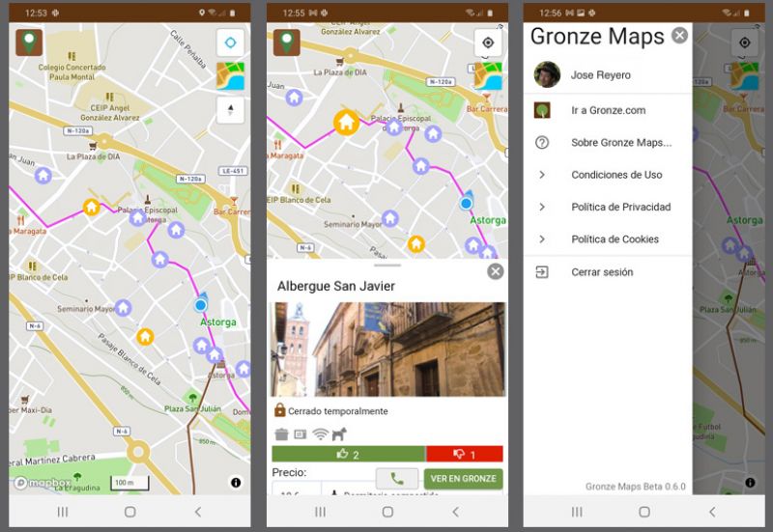Viewport: 773px width, 532px height.
Task: Tap Cerrar sesión logout entry
Action: click(x=608, y=272)
